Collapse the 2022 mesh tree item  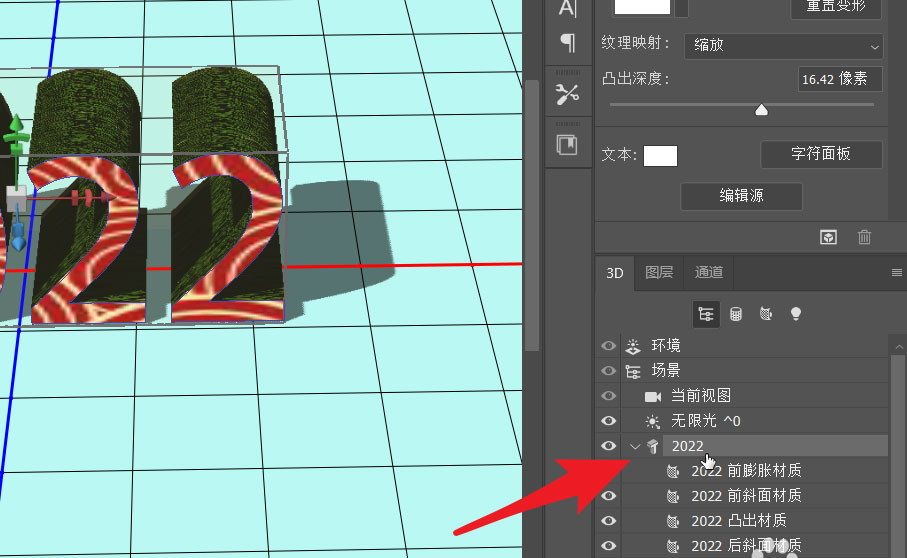tap(634, 446)
